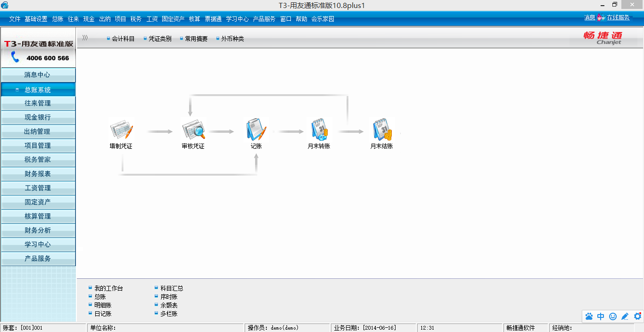
Task: Click the 业务日期 status bar field
Action: point(373,328)
